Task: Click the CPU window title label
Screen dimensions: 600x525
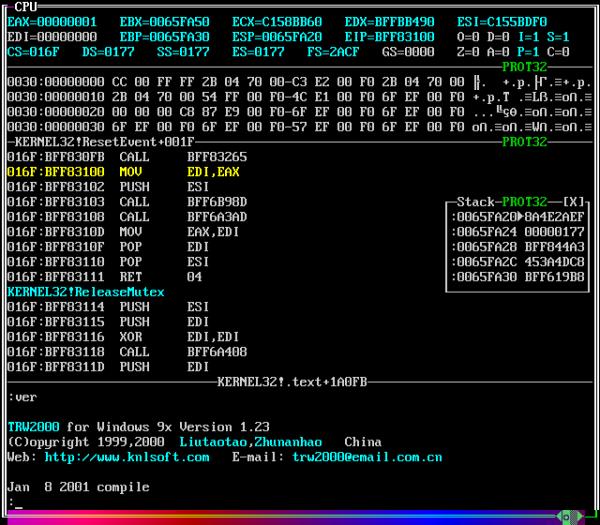Action: tap(26, 7)
